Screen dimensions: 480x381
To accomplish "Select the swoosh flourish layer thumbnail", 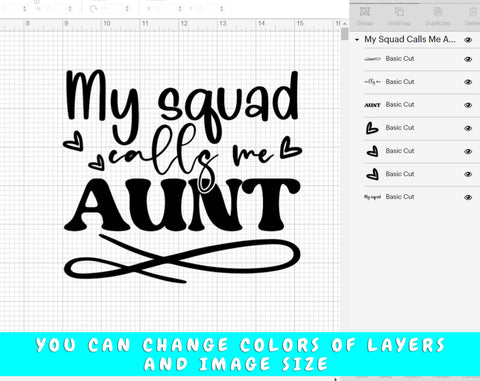I will click(372, 59).
